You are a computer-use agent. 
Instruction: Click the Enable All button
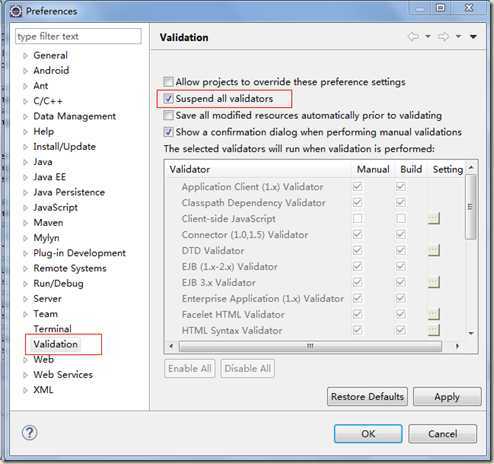point(190,369)
